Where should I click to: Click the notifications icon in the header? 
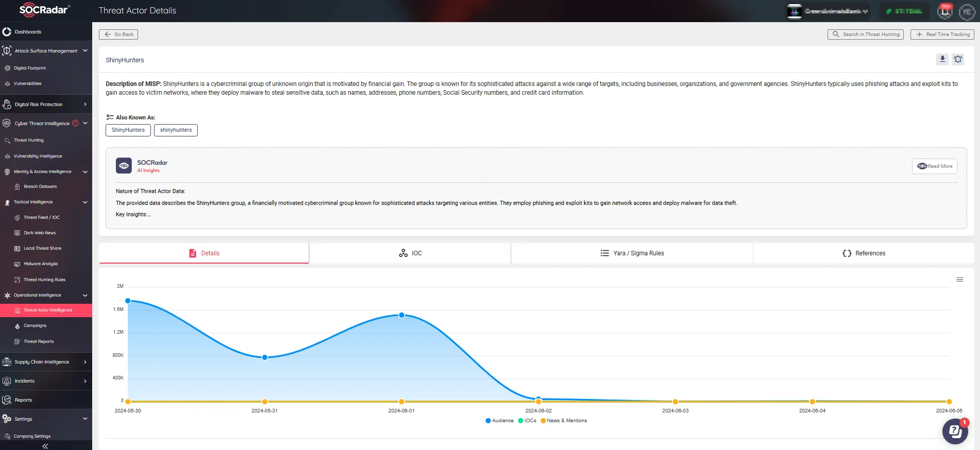[x=945, y=10]
